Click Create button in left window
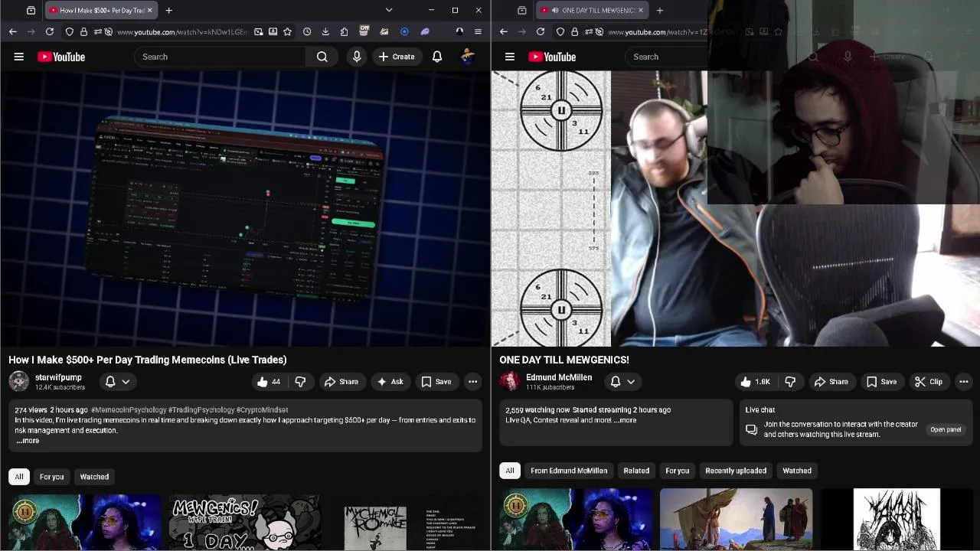This screenshot has width=980, height=551. [397, 57]
